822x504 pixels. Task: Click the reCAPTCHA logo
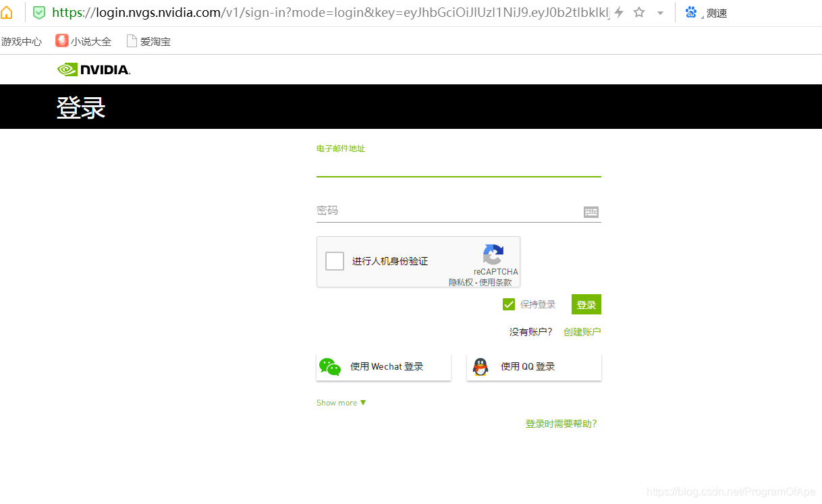pos(493,254)
